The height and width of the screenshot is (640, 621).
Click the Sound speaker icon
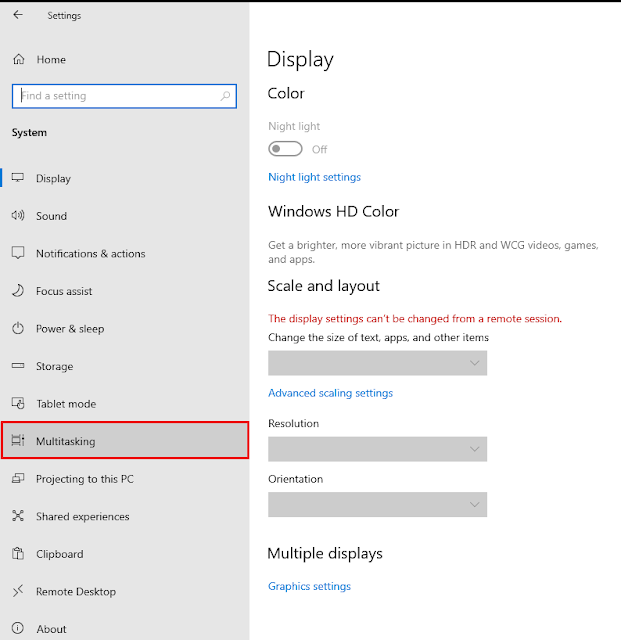pyautogui.click(x=18, y=215)
